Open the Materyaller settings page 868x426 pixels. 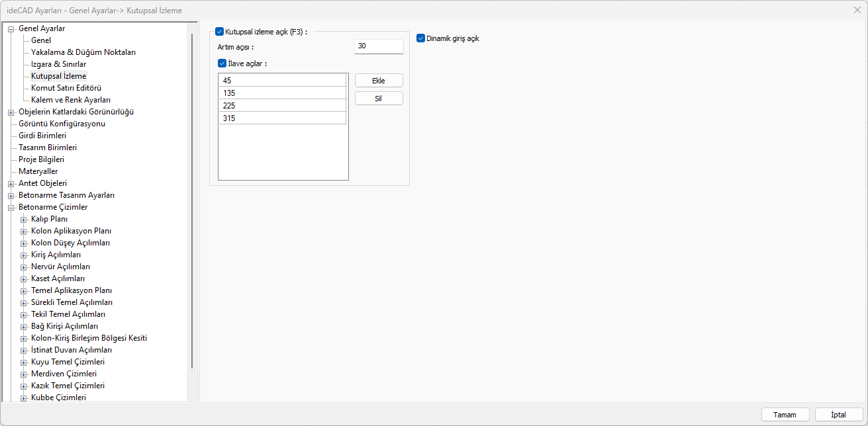click(38, 171)
